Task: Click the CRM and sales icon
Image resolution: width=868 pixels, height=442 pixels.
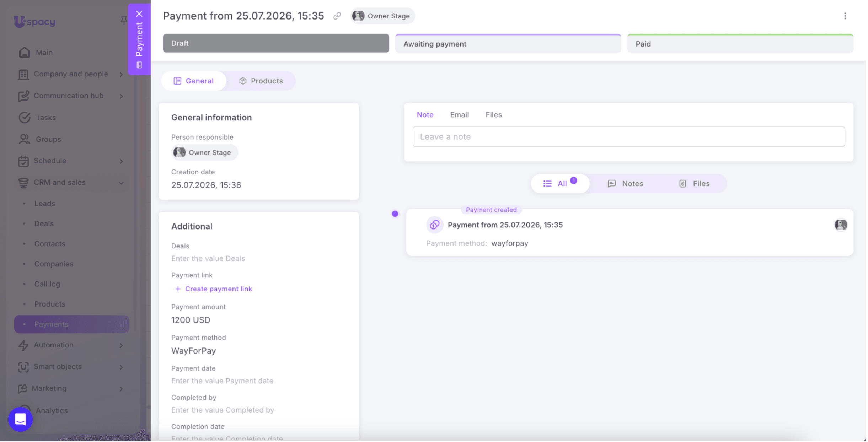Action: (x=23, y=183)
